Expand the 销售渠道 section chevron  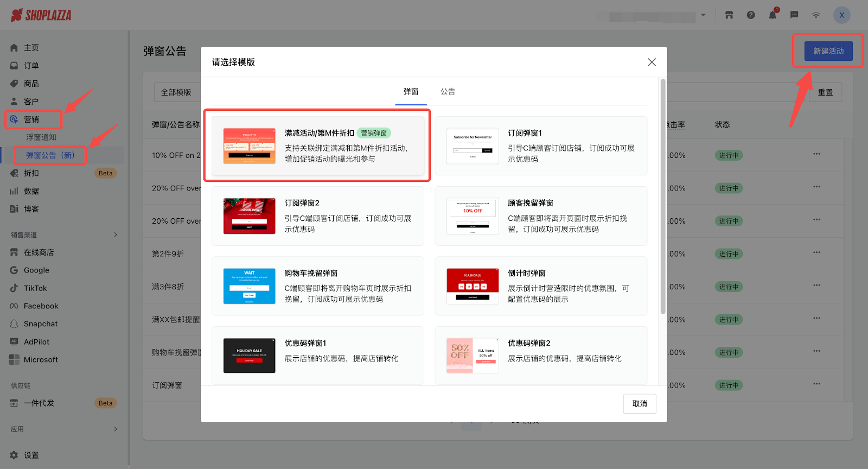click(x=116, y=235)
